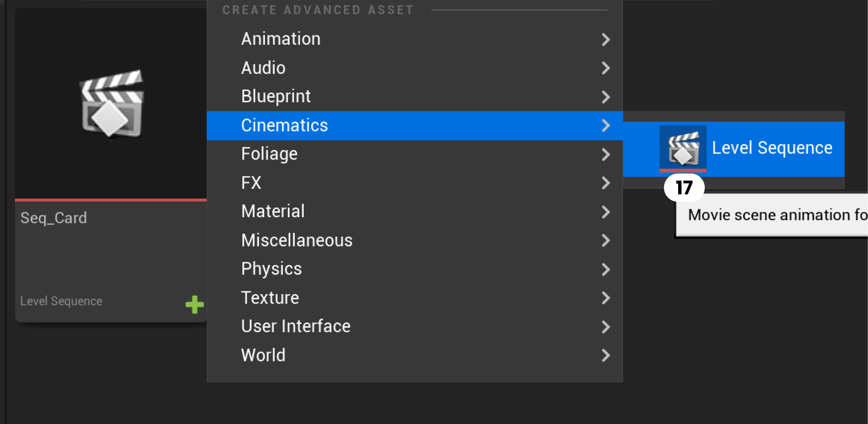Open the Material asset category
This screenshot has height=424, width=868.
coord(273,211)
